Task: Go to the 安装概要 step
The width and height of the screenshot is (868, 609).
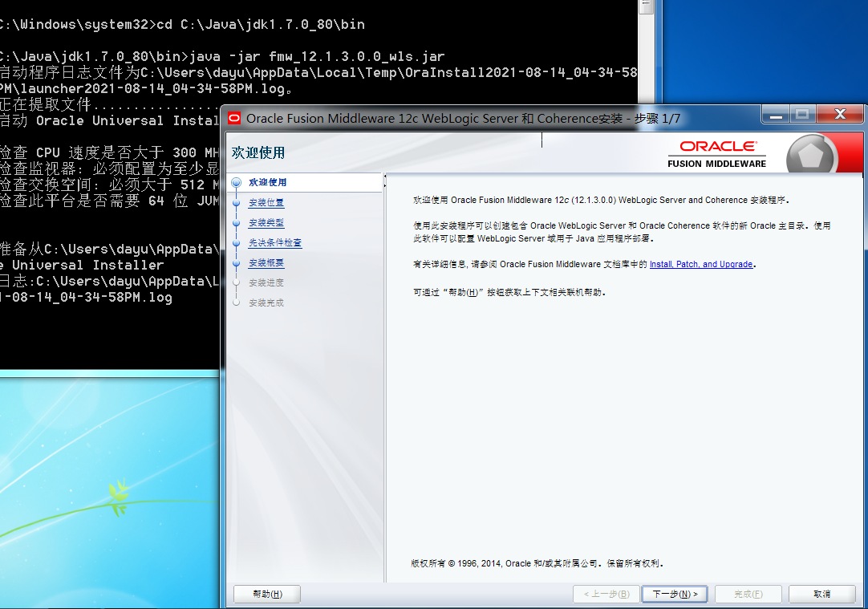Action: pyautogui.click(x=266, y=262)
